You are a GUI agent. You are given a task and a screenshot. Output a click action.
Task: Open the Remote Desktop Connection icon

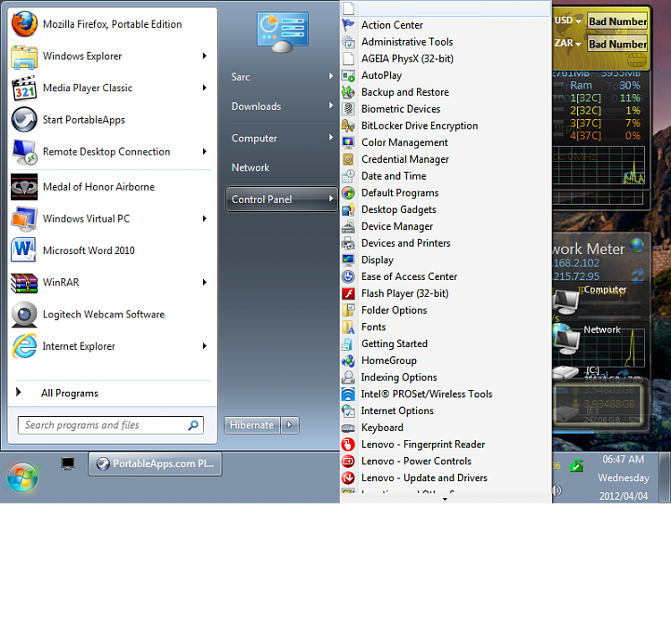tap(24, 152)
